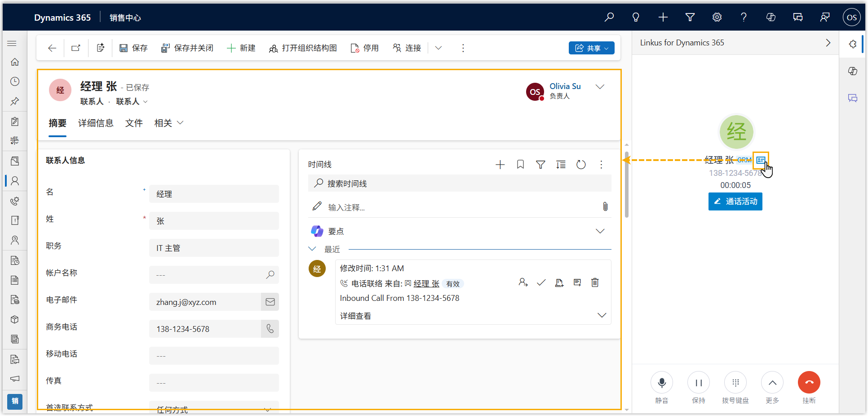Image resolution: width=868 pixels, height=416 pixels.
Task: Open the dial pad in Linkus
Action: click(735, 383)
